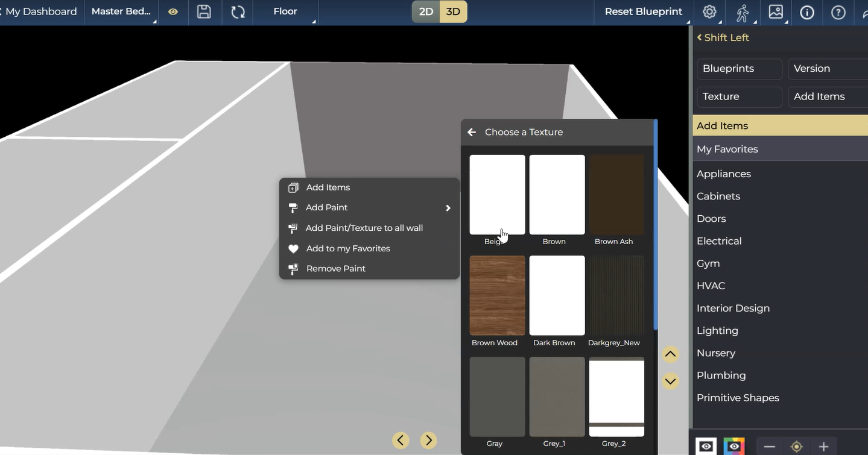Open the info circle icon
The image size is (868, 455).
coord(807,12)
